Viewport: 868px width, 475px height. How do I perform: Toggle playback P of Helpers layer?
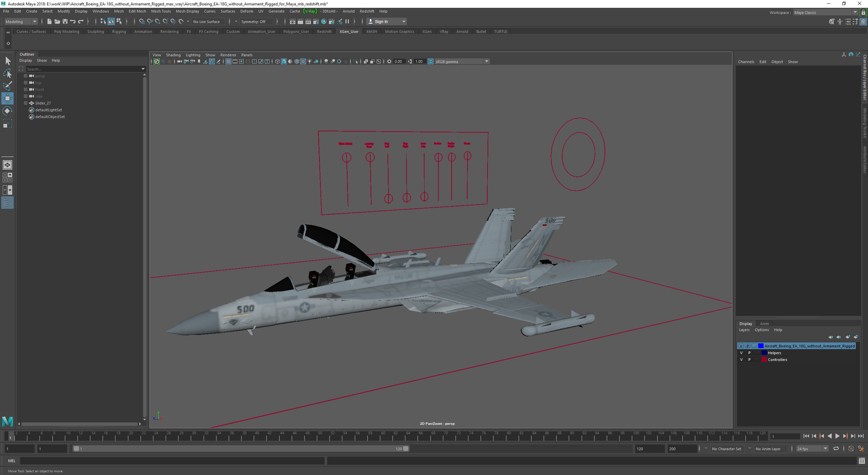(x=749, y=353)
